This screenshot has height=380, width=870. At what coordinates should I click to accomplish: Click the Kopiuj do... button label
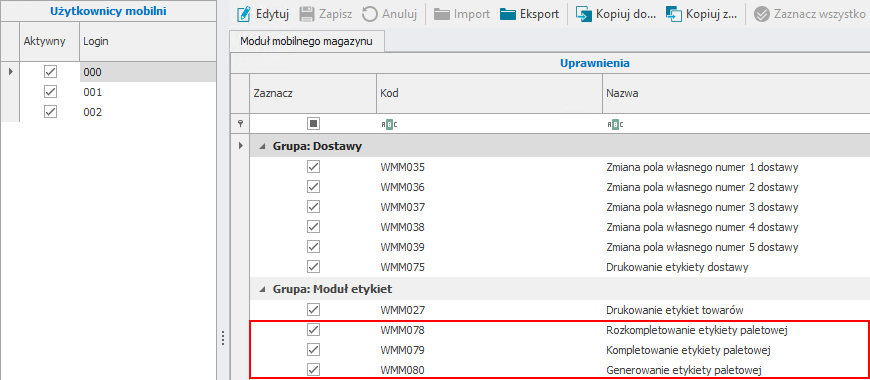coord(627,14)
